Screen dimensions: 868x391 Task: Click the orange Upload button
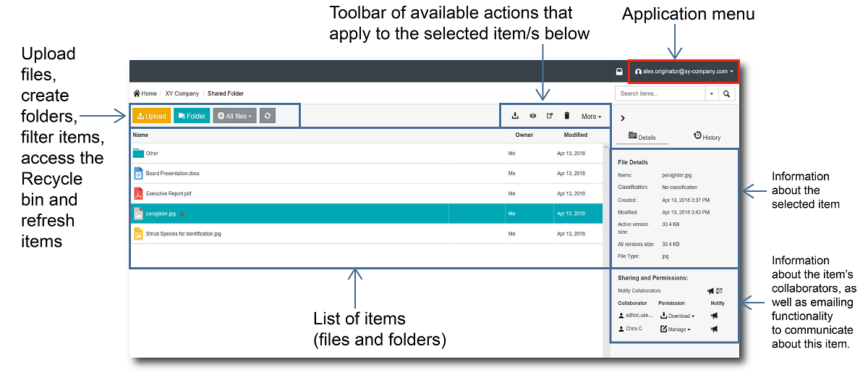tap(151, 116)
